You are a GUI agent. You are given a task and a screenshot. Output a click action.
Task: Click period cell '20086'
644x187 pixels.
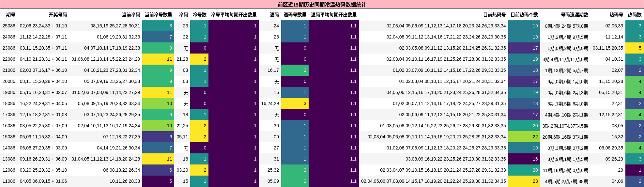pyautogui.click(x=9, y=81)
